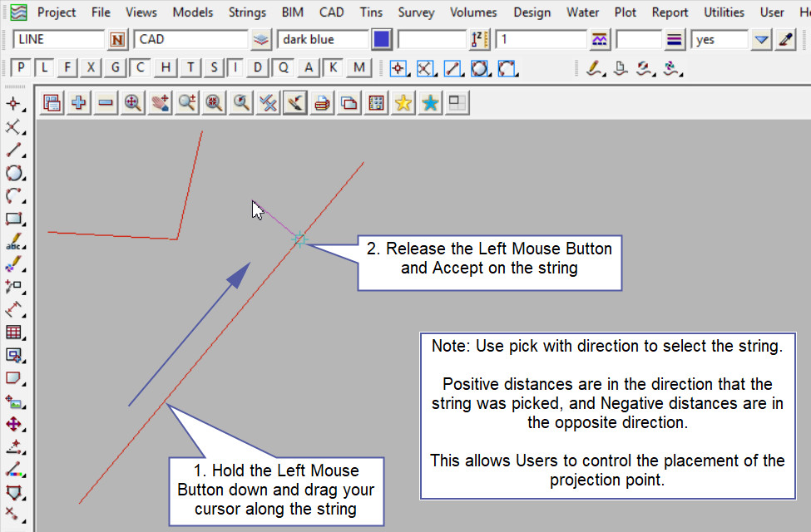
Task: Open the Survey menu
Action: pos(417,12)
